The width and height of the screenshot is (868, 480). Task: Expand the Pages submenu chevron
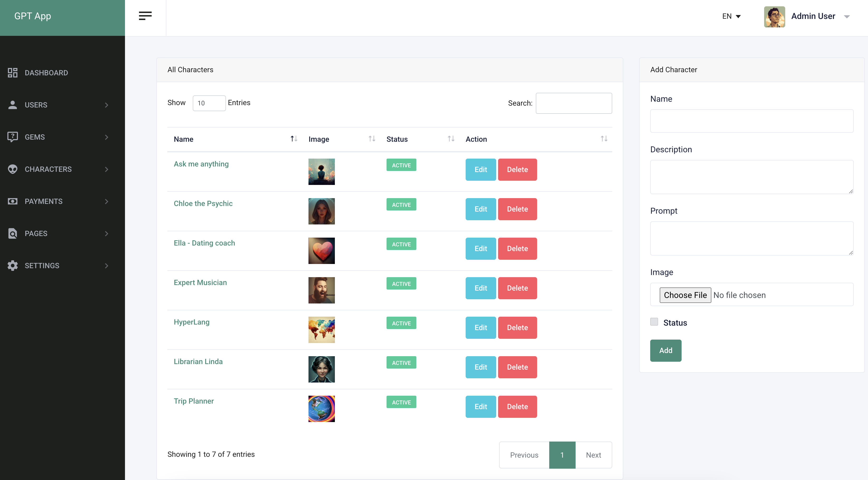pyautogui.click(x=107, y=234)
